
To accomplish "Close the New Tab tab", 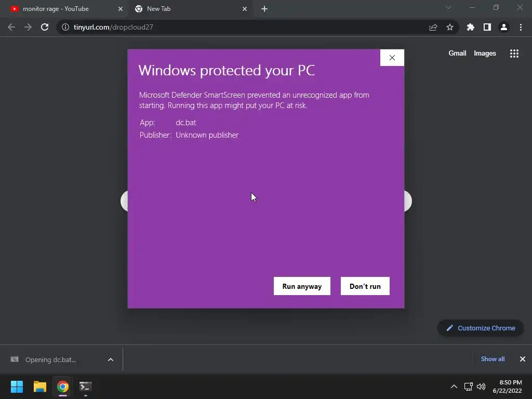I will point(245,9).
